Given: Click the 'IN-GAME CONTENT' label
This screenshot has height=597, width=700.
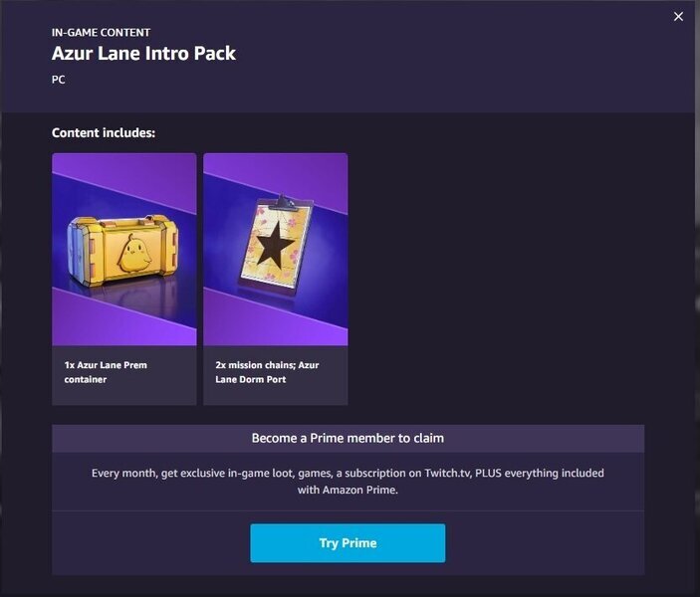Looking at the screenshot, I should [x=101, y=33].
